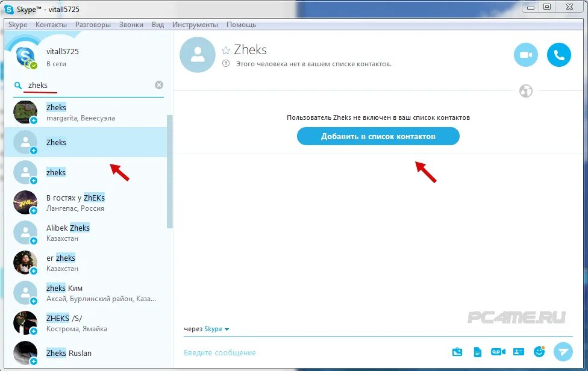The width and height of the screenshot is (588, 371).
Task: Click the help question mark icon
Action: [226, 64]
